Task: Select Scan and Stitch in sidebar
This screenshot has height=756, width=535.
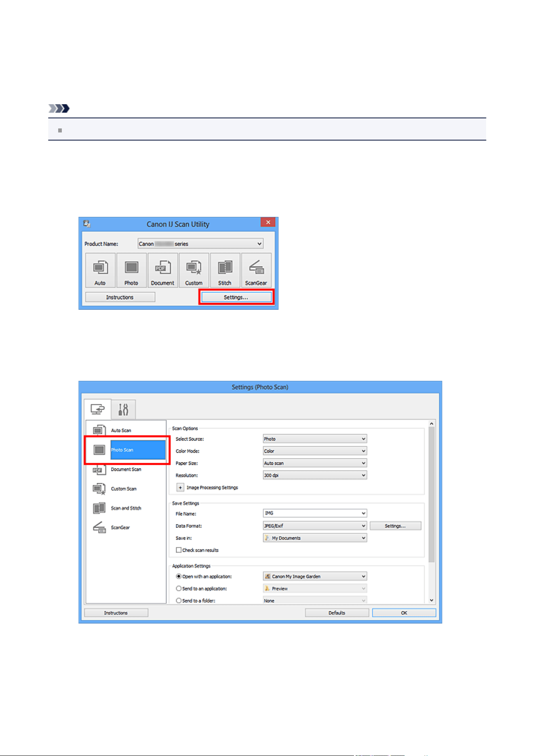Action: (x=126, y=508)
